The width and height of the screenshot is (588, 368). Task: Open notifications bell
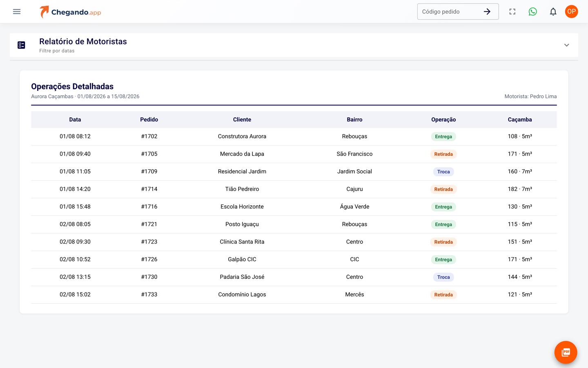tap(553, 11)
